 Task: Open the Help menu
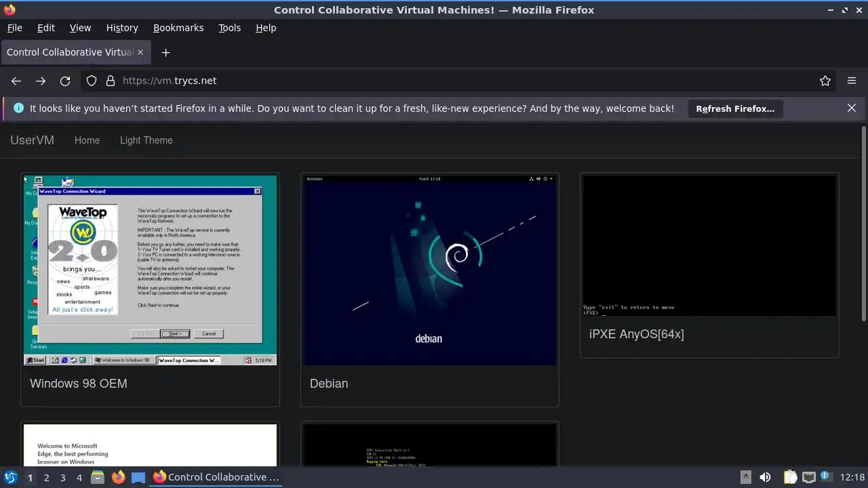(266, 28)
